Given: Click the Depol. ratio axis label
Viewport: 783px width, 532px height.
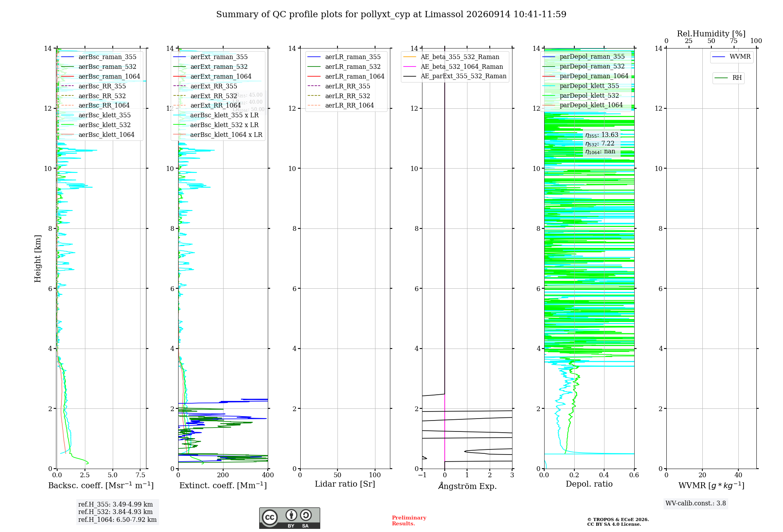Looking at the screenshot, I should 589,484.
